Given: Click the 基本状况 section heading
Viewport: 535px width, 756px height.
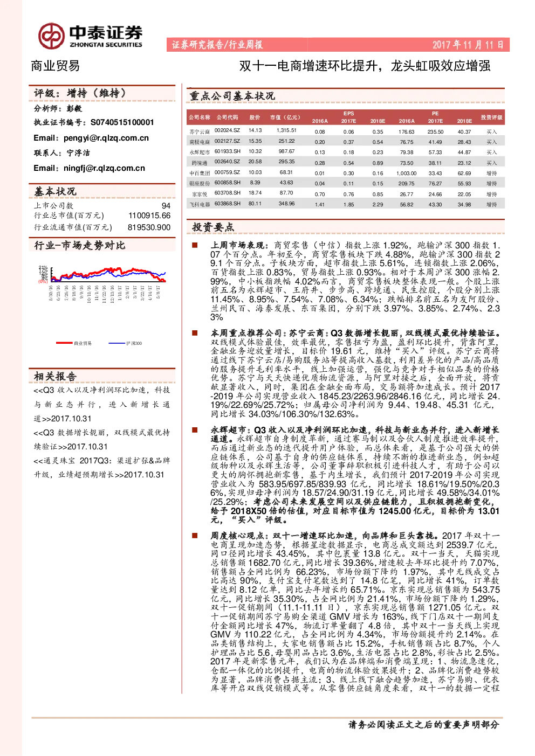Looking at the screenshot, I should coord(55,191).
